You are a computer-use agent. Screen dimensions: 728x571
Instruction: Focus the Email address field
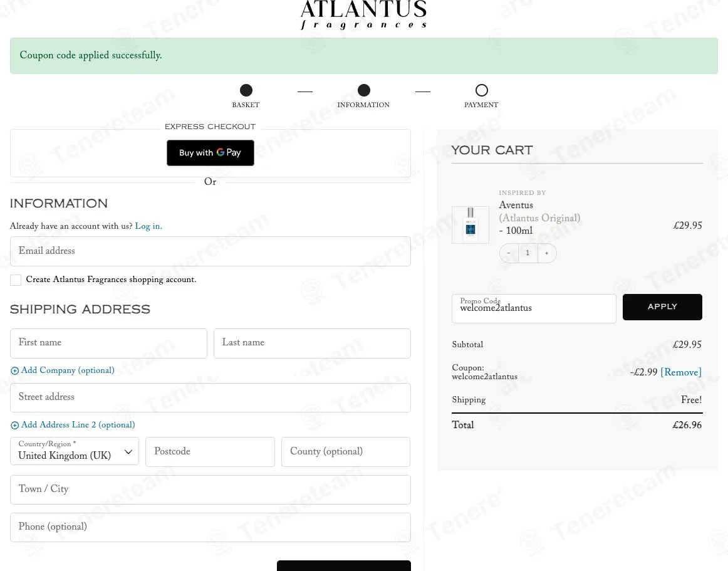point(211,251)
